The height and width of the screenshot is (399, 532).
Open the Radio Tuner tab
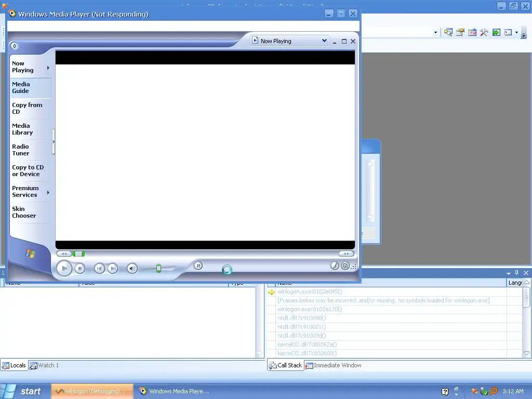[x=21, y=150]
